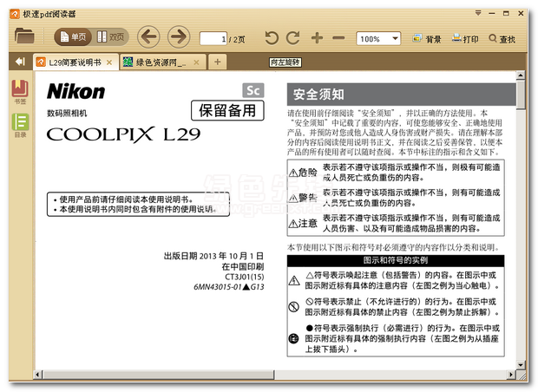Screen dimensions: 538x392
Task: Click the horizontal scrollbar thumb
Action: 159,375
